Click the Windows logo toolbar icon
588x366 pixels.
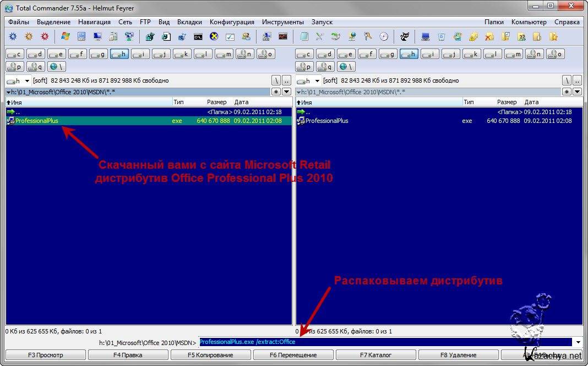point(66,37)
